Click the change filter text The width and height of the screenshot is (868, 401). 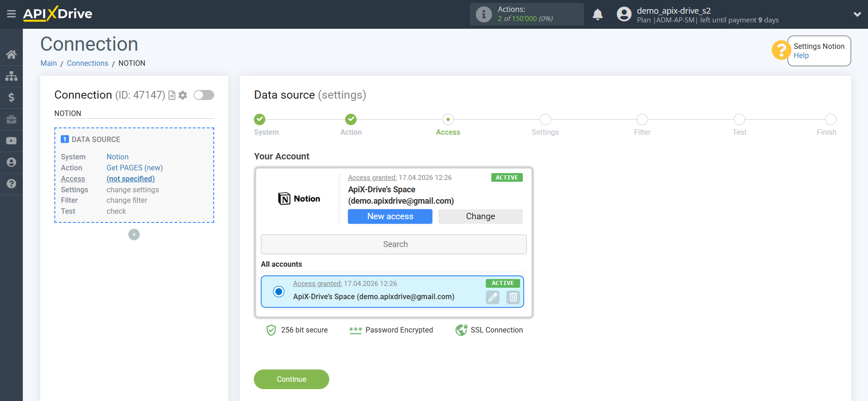click(x=127, y=200)
